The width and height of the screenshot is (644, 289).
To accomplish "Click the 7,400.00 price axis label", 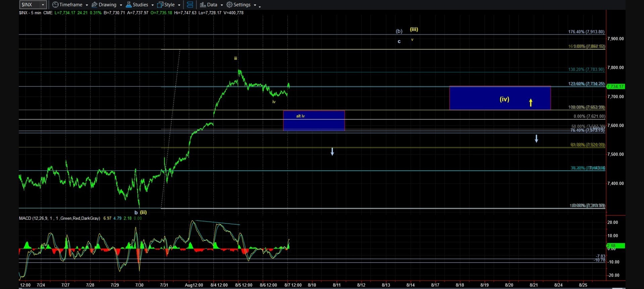I will click(x=615, y=183).
